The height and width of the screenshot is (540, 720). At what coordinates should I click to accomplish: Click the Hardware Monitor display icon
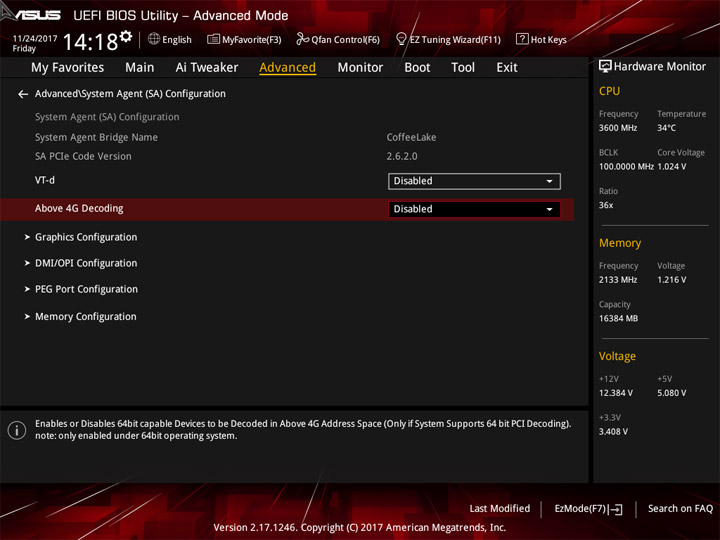[x=605, y=67]
